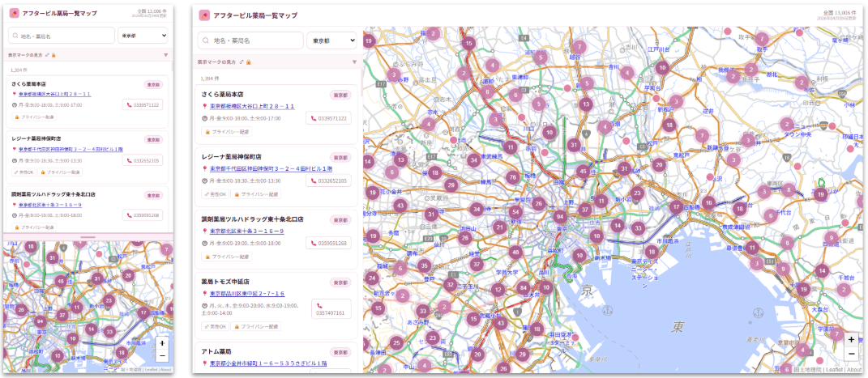Zoom out on the mobile map
This screenshot has height=378, width=868.
pyautogui.click(x=161, y=355)
